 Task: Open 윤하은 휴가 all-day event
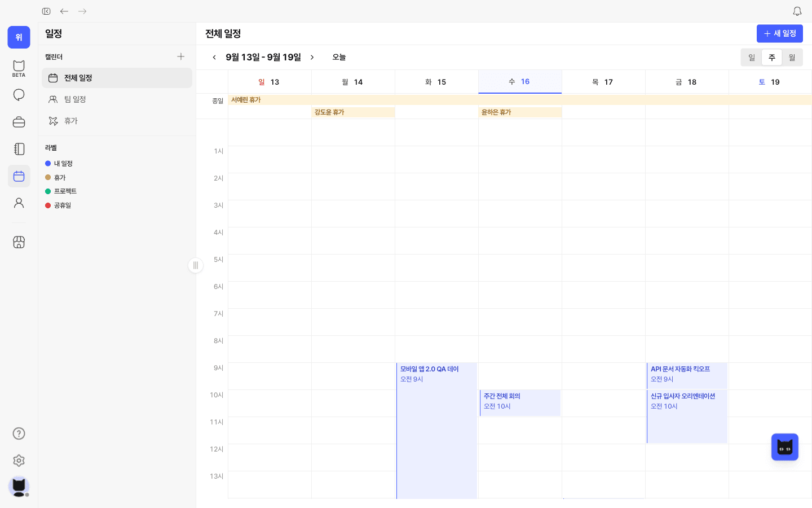520,112
